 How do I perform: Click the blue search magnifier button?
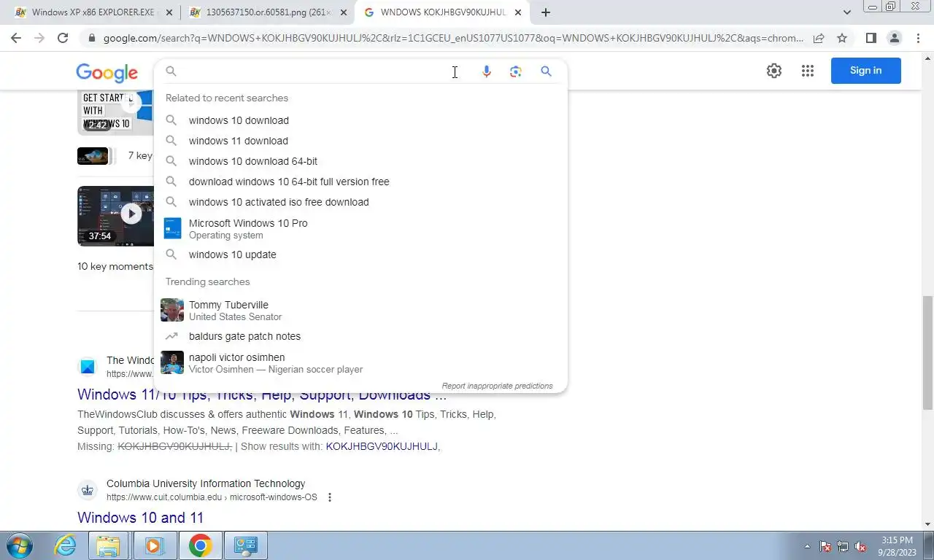546,71
